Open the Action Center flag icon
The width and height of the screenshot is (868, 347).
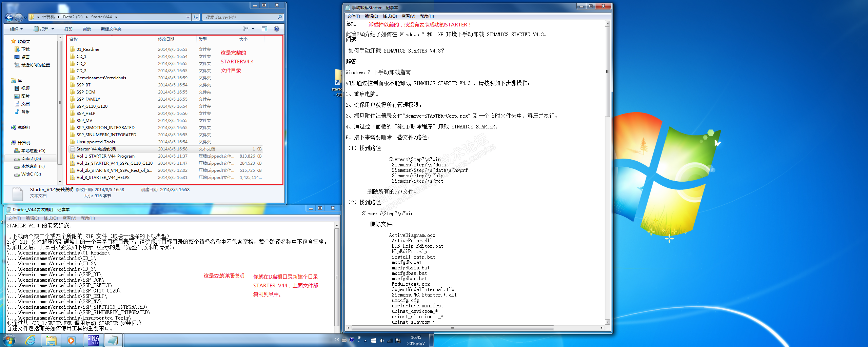click(398, 341)
